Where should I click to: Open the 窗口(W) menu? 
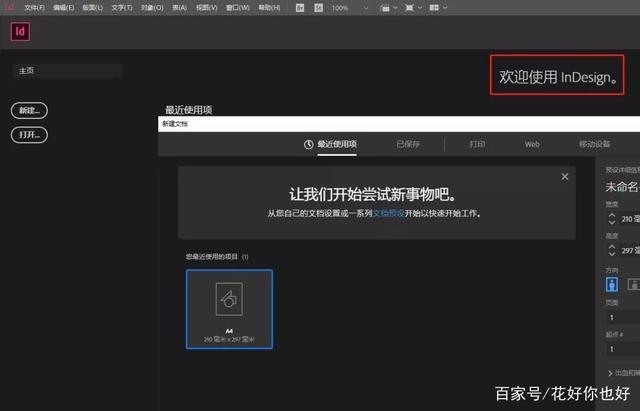tap(238, 8)
